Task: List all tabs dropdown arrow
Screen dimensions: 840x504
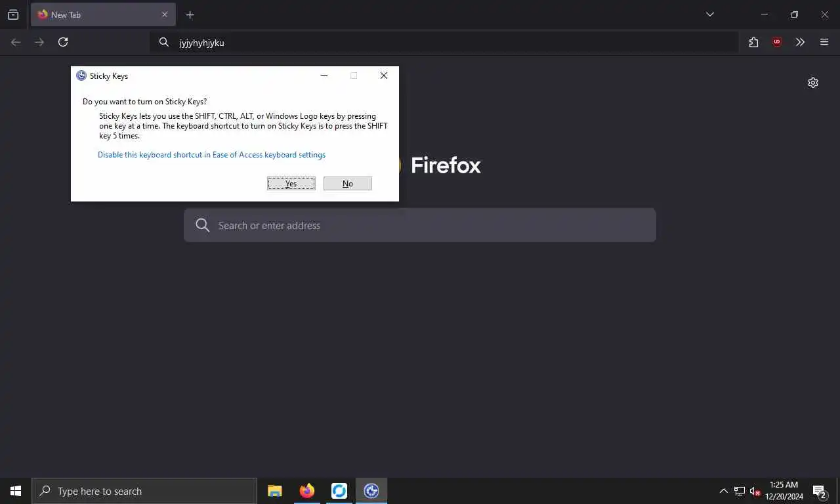Action: (x=710, y=14)
